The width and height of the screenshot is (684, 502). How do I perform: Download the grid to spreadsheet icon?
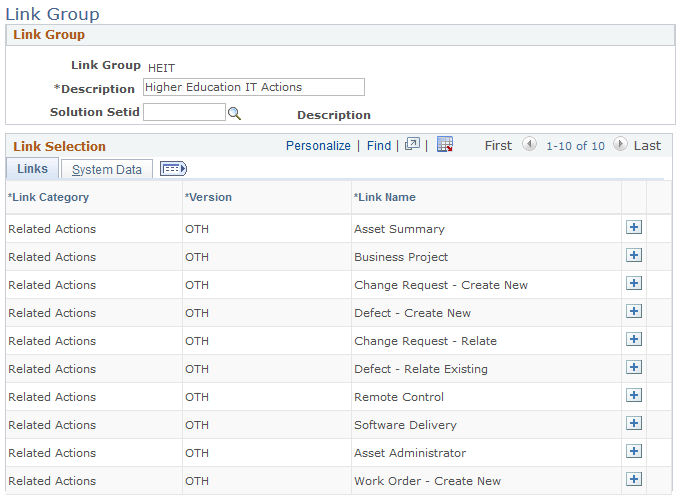coord(445,144)
